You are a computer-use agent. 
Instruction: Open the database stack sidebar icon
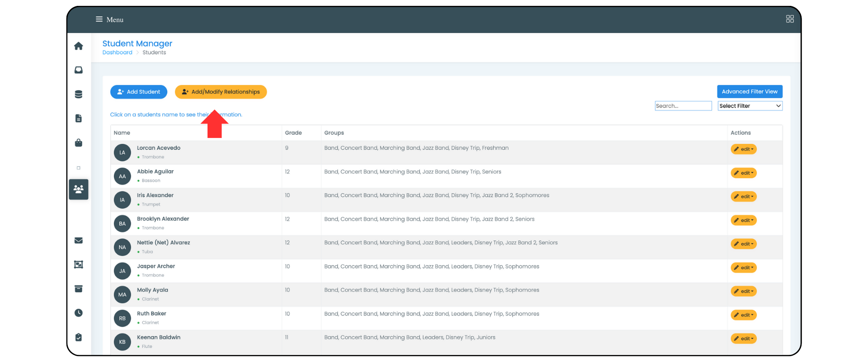pyautogui.click(x=79, y=94)
